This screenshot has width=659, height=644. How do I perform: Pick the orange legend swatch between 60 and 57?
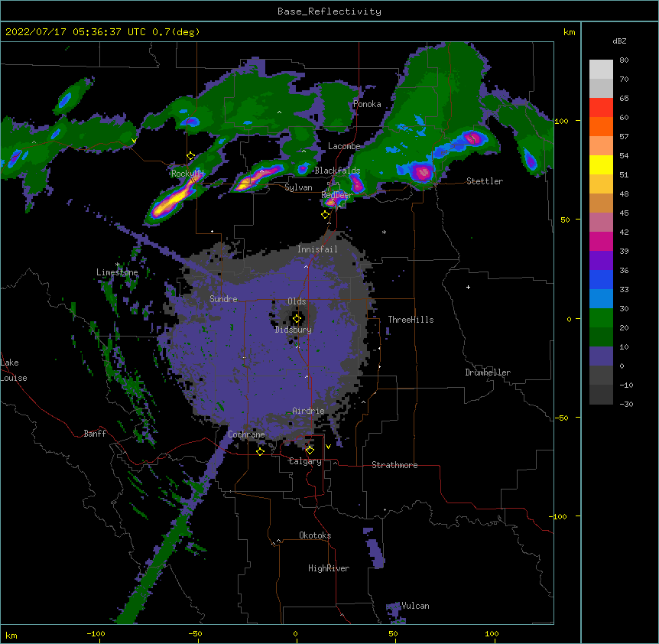pyautogui.click(x=601, y=126)
